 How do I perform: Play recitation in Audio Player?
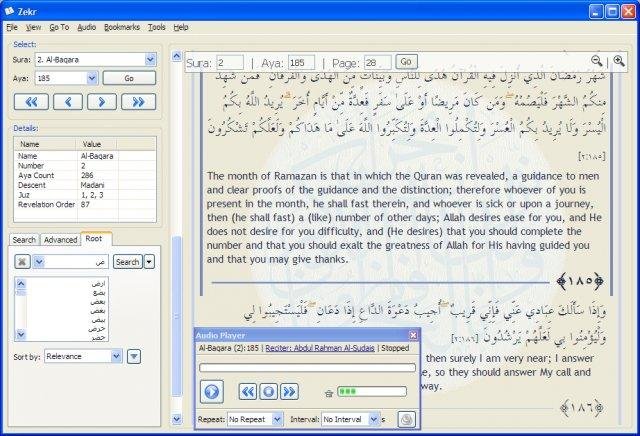tap(211, 392)
